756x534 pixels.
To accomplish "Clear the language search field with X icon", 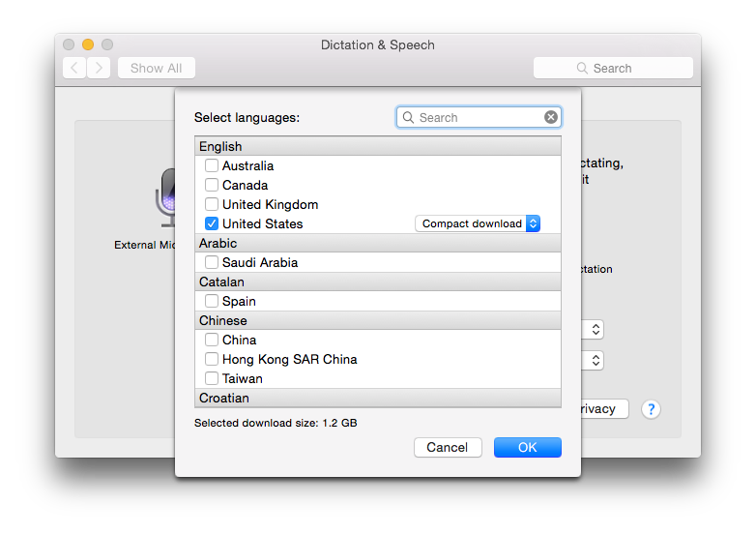I will [551, 117].
